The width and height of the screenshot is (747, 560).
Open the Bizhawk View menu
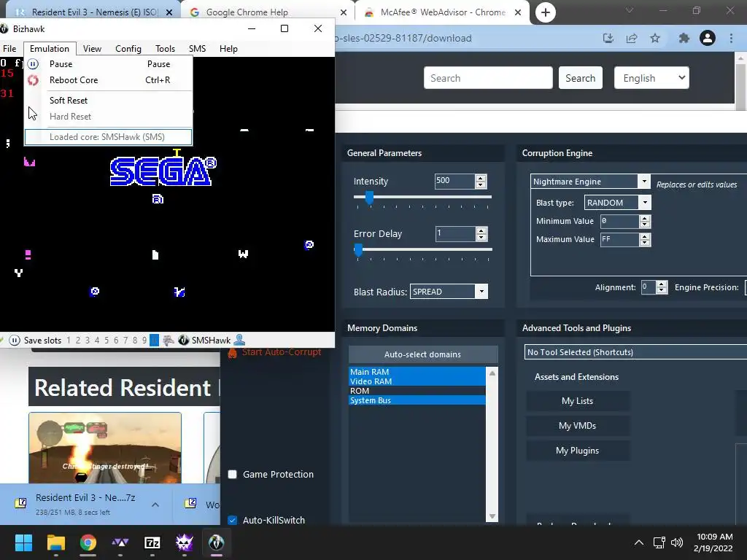(92, 49)
